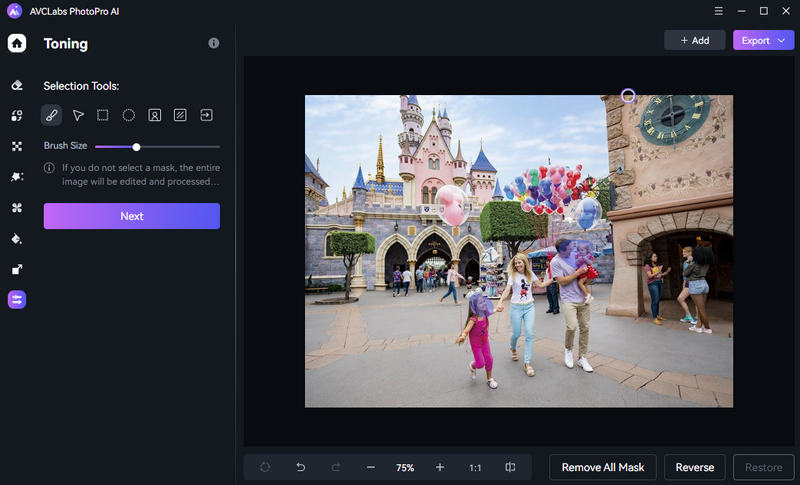800x485 pixels.
Task: Click the castle photo on the canvas
Action: (519, 251)
